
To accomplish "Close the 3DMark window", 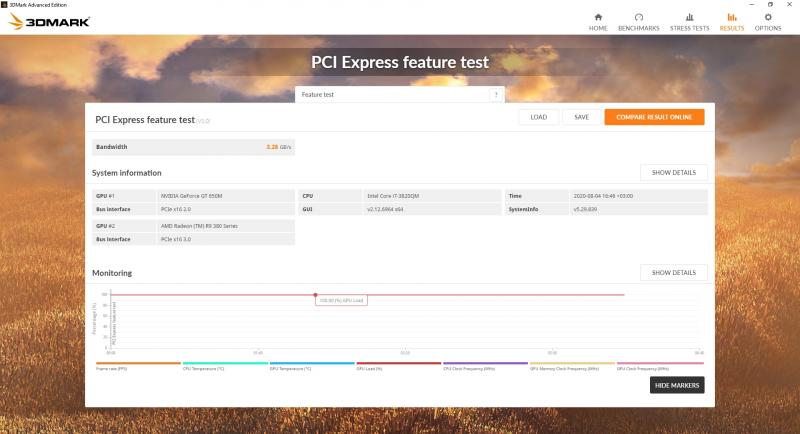I will pyautogui.click(x=789, y=5).
